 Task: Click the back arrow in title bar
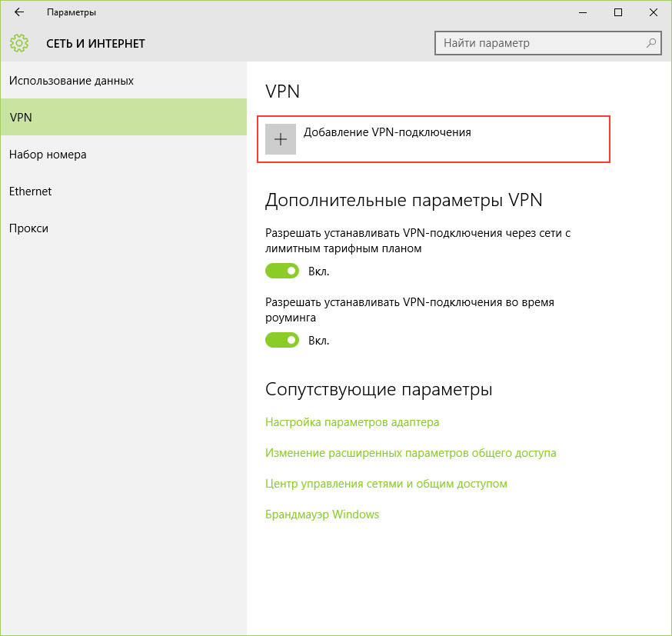[19, 12]
